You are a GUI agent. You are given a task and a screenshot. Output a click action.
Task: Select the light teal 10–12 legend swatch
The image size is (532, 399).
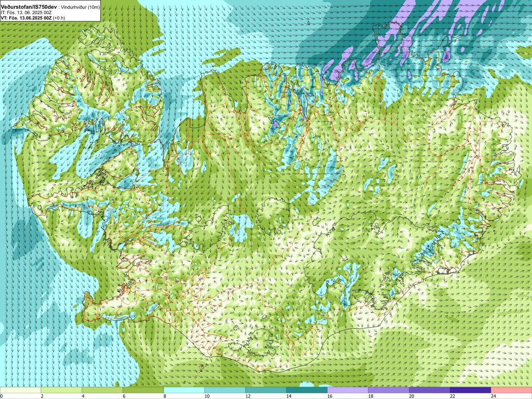coord(225,390)
